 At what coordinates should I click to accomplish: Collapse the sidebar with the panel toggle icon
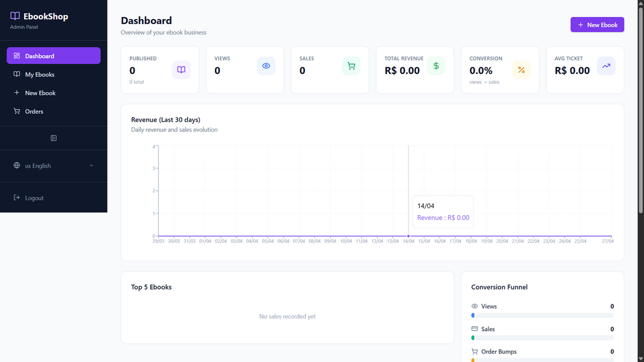[54, 138]
